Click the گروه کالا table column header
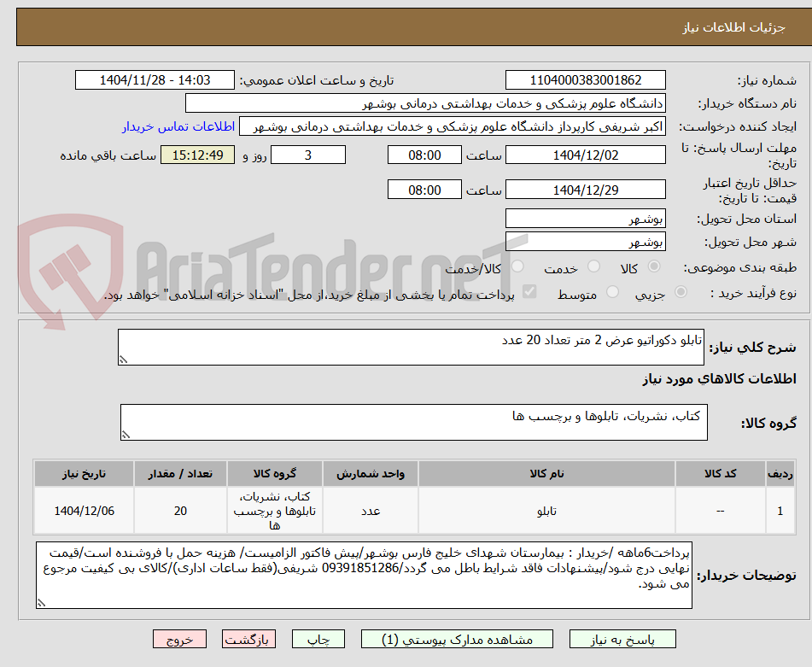812x667 pixels. pyautogui.click(x=274, y=474)
